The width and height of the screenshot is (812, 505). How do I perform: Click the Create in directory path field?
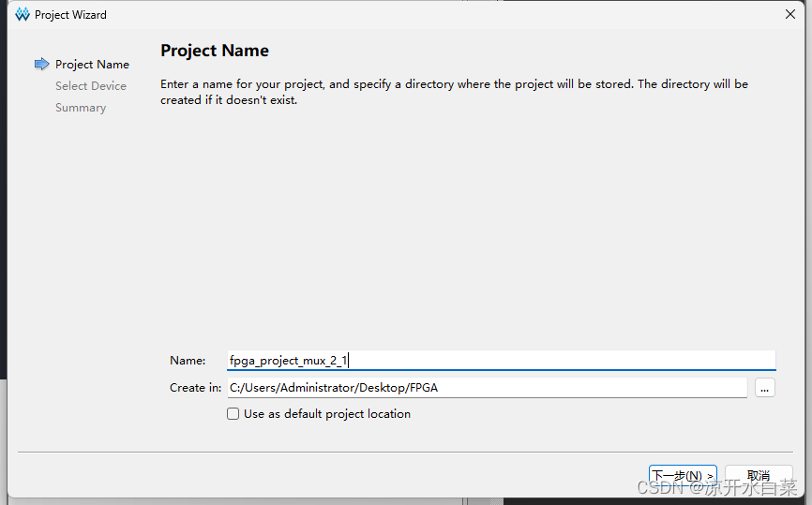pos(487,388)
